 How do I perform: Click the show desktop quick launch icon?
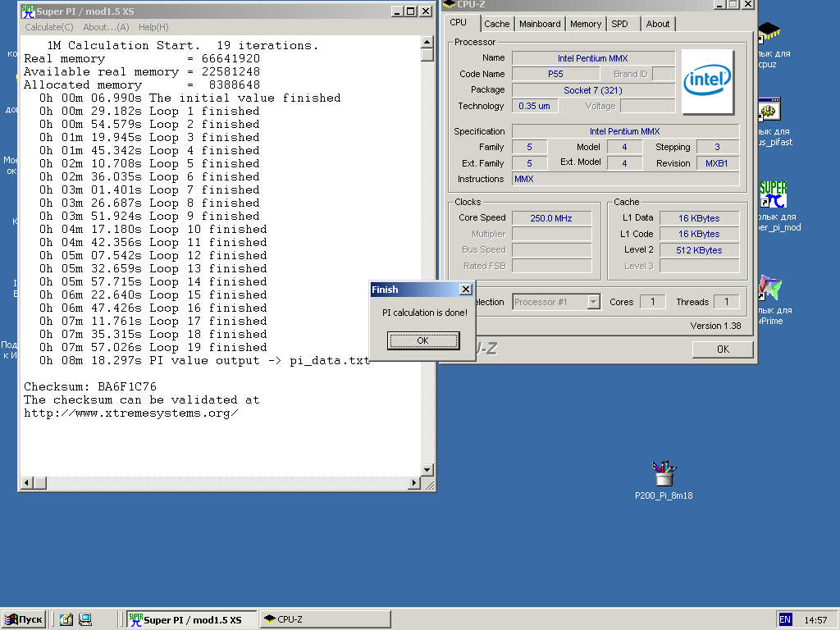point(85,619)
